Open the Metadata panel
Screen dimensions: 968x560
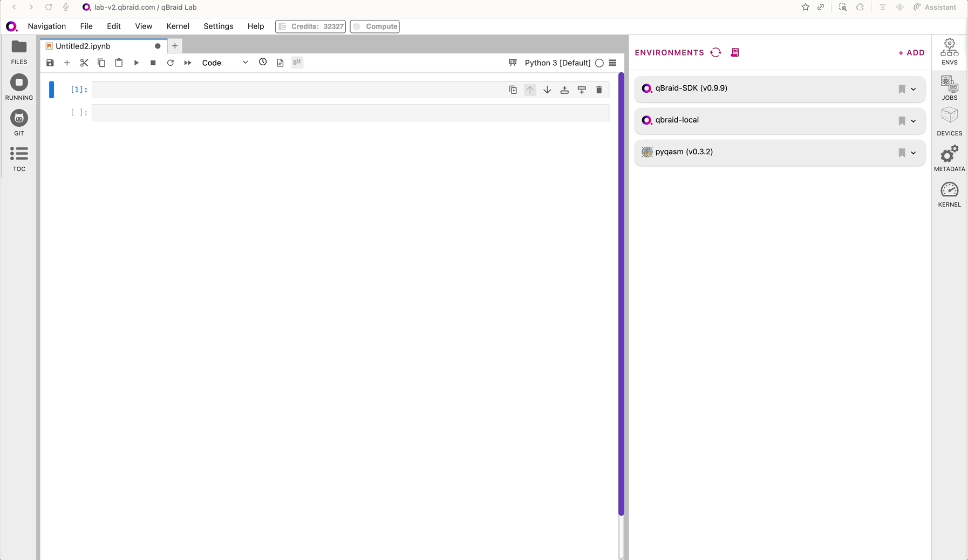coord(949,159)
